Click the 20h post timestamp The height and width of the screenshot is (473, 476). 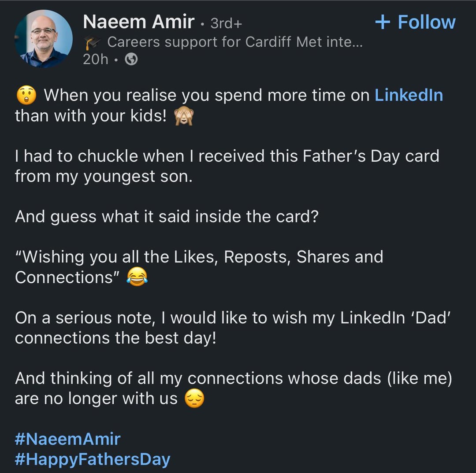click(95, 59)
